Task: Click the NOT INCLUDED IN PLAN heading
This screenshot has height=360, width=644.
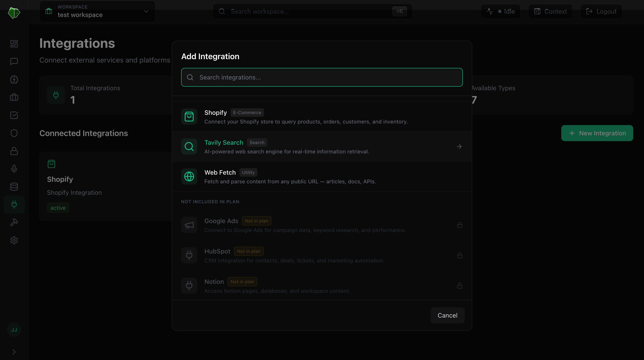Action: (210, 202)
